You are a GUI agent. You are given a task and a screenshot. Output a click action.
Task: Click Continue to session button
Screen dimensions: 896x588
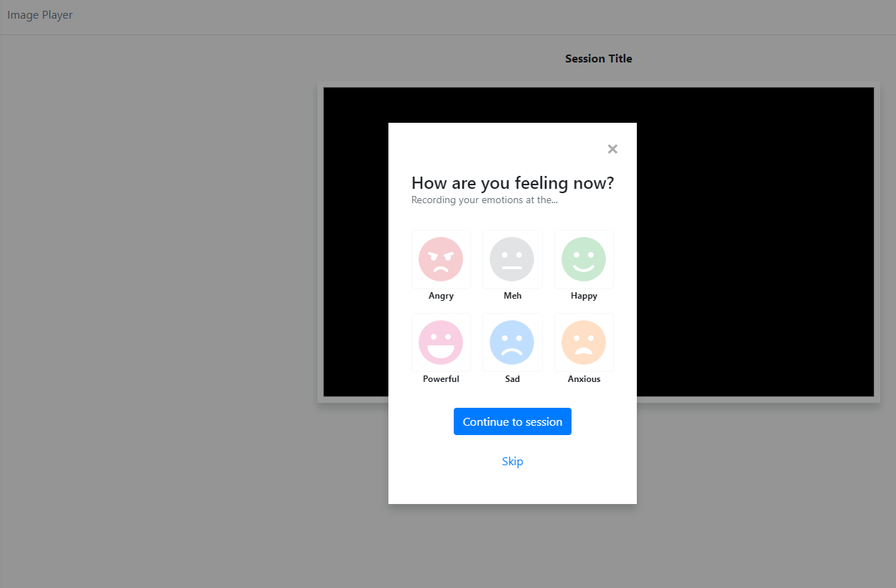click(513, 421)
